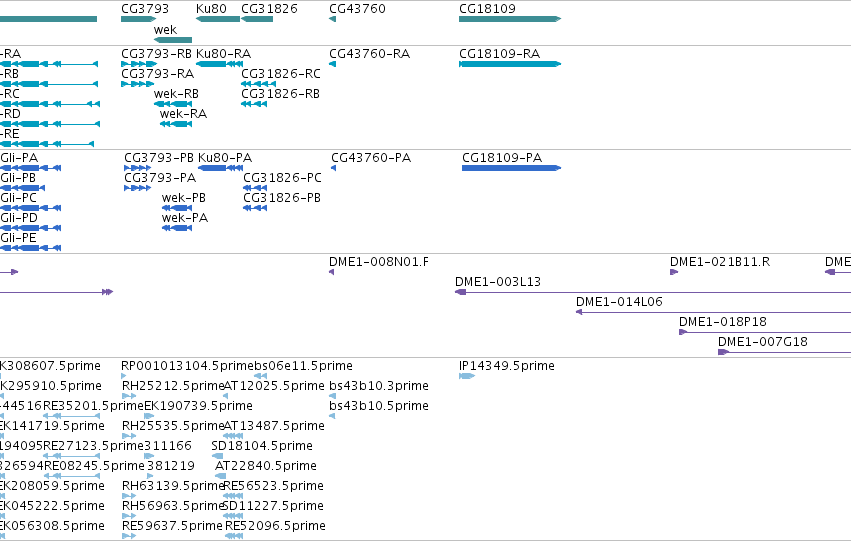
Task: Click the CG18109 gene arrow bar
Action: pyautogui.click(x=510, y=19)
